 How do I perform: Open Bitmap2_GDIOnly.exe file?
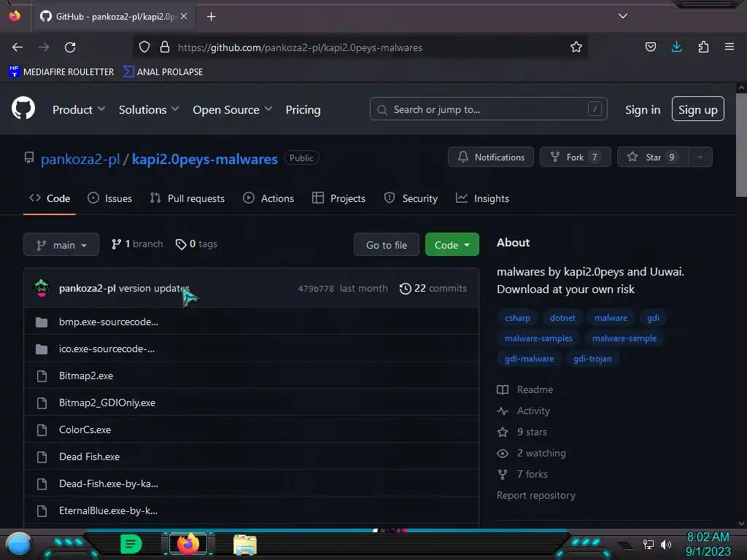107,402
